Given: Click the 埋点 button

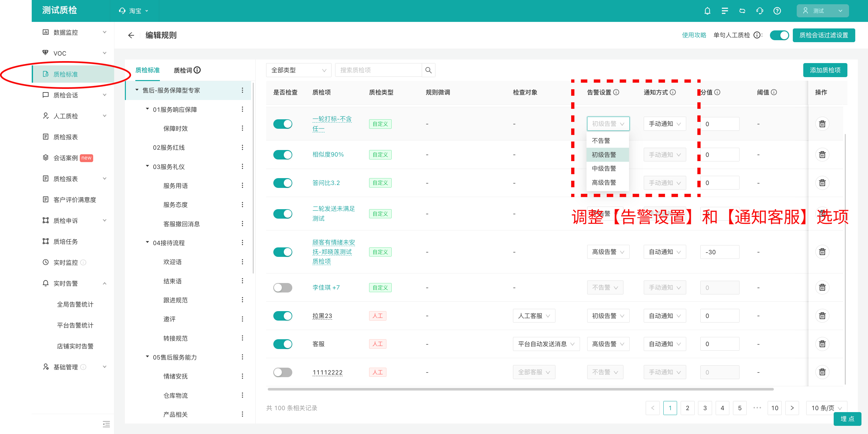Looking at the screenshot, I should click(847, 419).
